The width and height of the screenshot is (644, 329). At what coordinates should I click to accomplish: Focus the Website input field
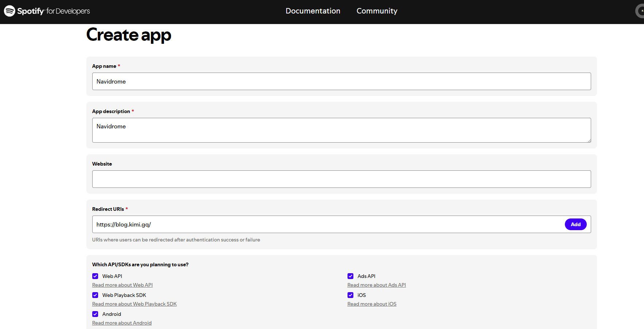click(x=341, y=179)
